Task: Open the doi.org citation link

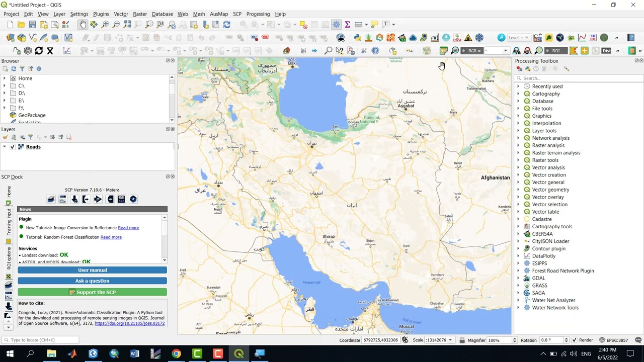Action: coord(129,324)
